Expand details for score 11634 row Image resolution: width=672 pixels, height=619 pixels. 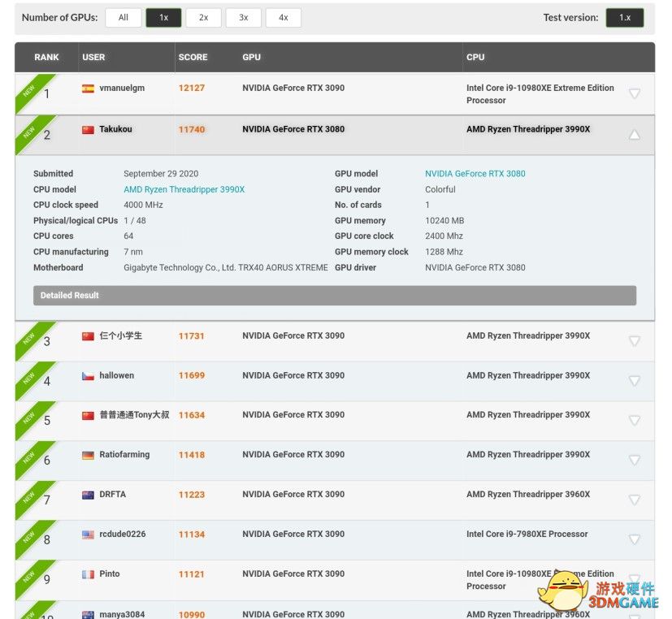point(635,420)
